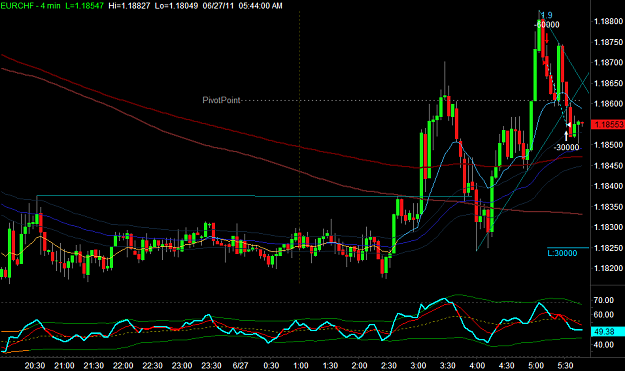Click the 23:30 time axis label
The width and height of the screenshot is (625, 371).
(211, 365)
